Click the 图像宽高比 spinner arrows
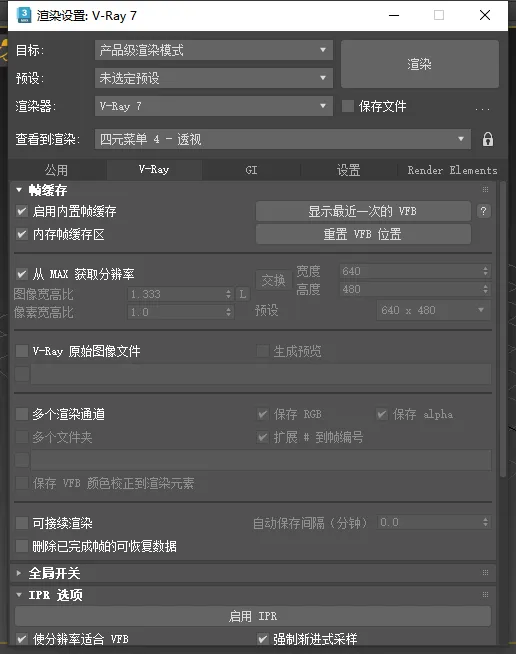Image resolution: width=516 pixels, height=654 pixels. point(228,294)
